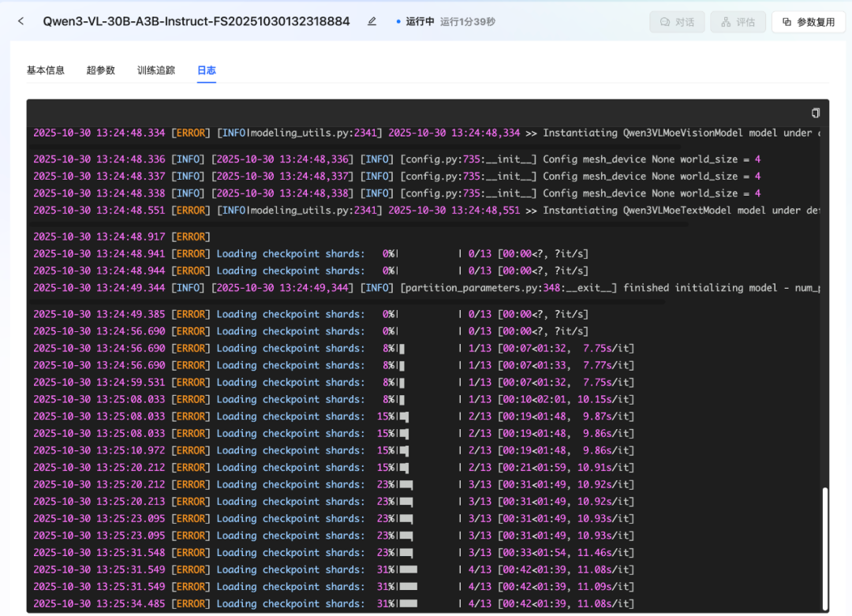The image size is (852, 616).
Task: Select log line timestamped 13:24:48.337
Action: point(397,177)
